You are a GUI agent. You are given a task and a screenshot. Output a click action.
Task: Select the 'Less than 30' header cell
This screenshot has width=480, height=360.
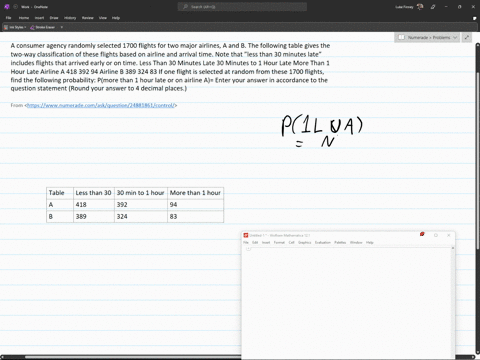94,193
